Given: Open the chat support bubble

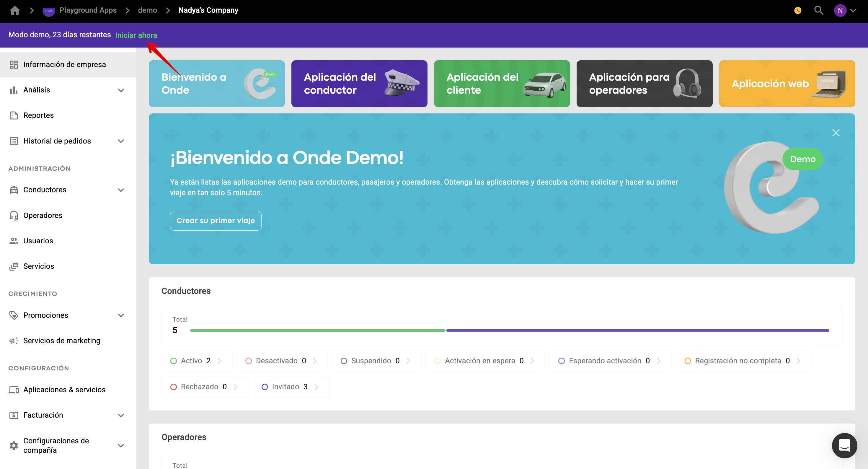Looking at the screenshot, I should pos(844,445).
